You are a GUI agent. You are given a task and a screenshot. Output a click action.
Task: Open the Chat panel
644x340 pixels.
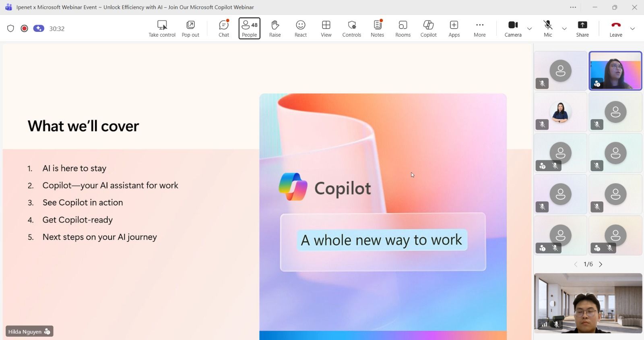[224, 28]
